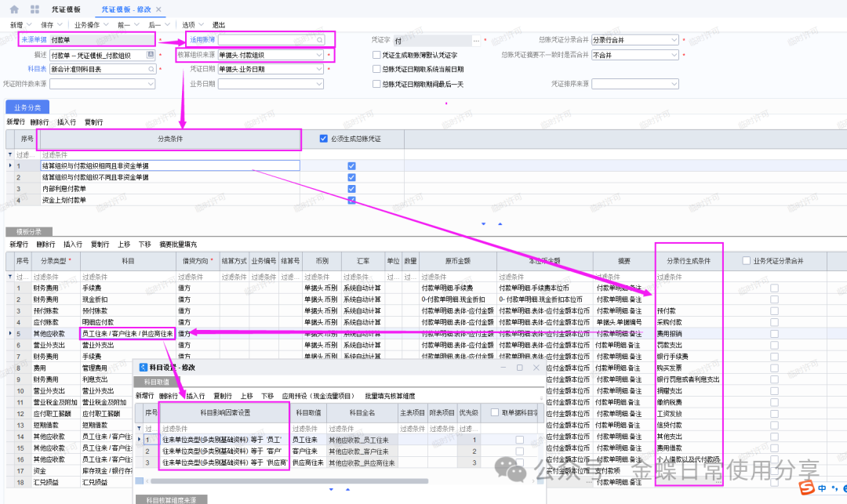Expand the 核算组织来源 dropdown
847x504 pixels.
click(318, 56)
